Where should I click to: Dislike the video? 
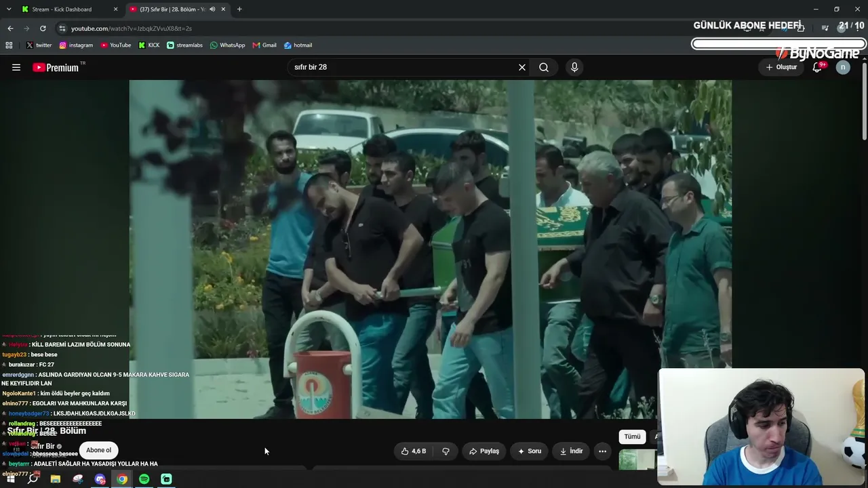point(446,451)
